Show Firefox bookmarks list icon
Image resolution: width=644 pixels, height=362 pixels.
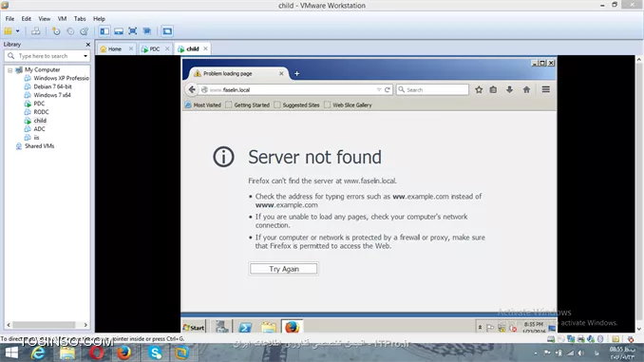tap(493, 89)
